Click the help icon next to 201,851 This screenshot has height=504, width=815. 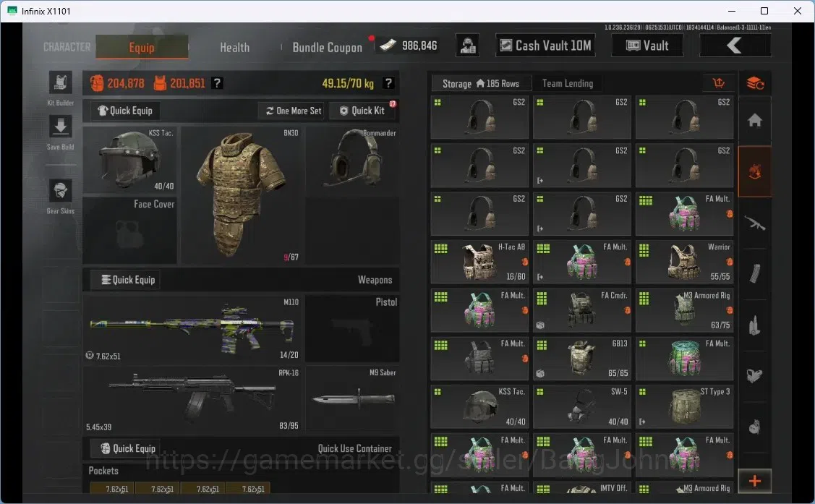pos(218,83)
